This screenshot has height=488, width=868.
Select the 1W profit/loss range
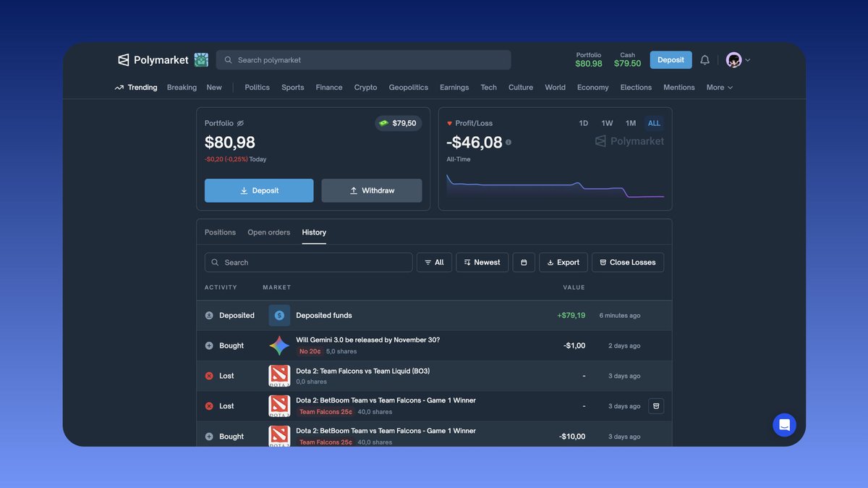(607, 123)
